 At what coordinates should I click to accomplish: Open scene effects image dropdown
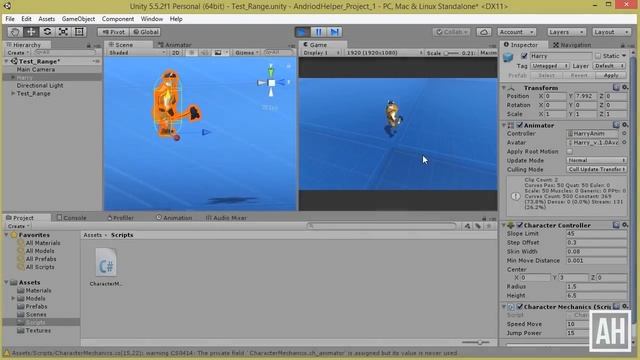221,53
